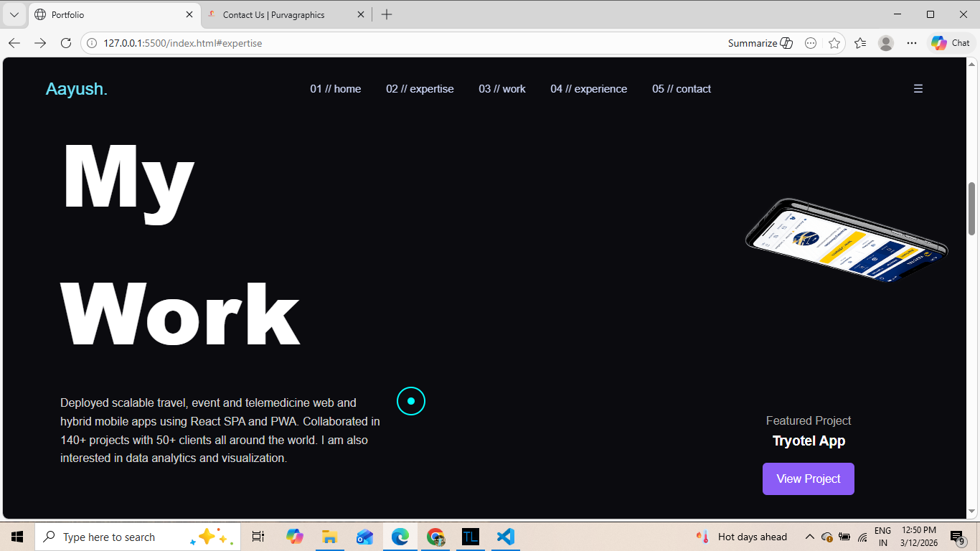980x551 pixels.
Task: Open the Favorites list icon
Action: point(860,43)
